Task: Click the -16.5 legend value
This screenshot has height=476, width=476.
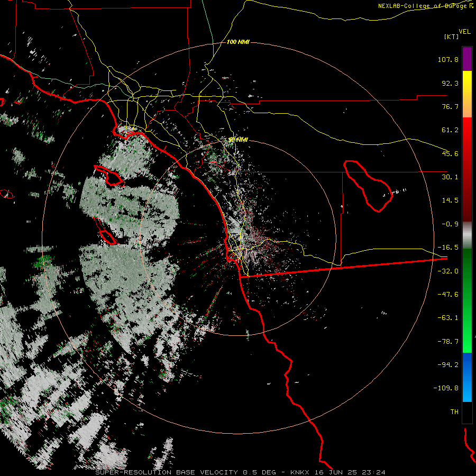Action: click(x=448, y=248)
